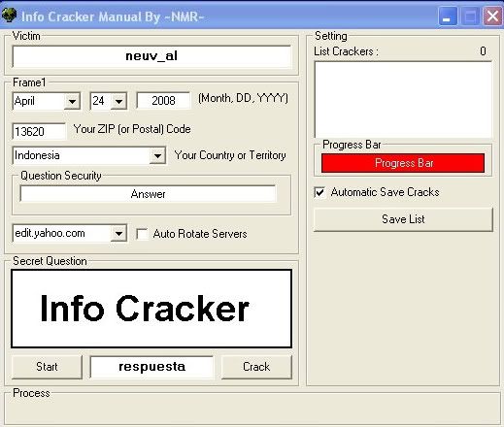Click the Start button
The width and height of the screenshot is (504, 427).
[47, 367]
